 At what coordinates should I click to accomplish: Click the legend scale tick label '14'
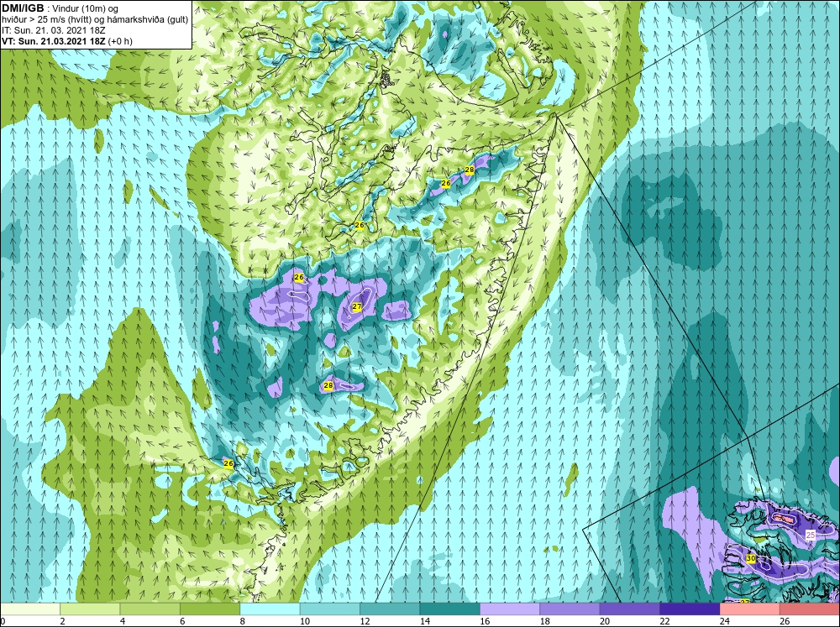tap(424, 621)
